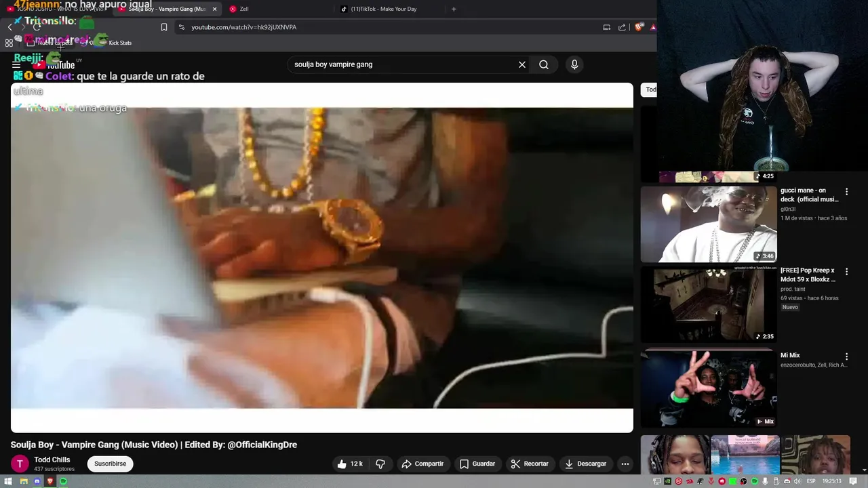Like the Vampire Gang video

[x=351, y=464]
